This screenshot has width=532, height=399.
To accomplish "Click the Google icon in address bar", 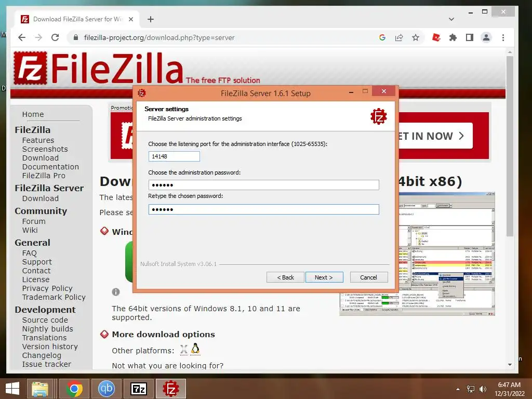I will point(382,37).
